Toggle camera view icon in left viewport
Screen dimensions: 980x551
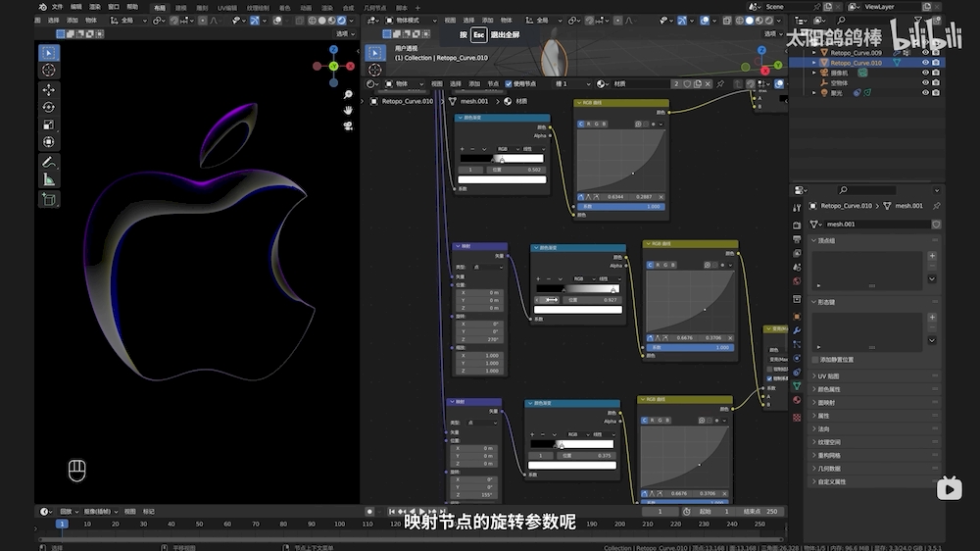[x=348, y=125]
